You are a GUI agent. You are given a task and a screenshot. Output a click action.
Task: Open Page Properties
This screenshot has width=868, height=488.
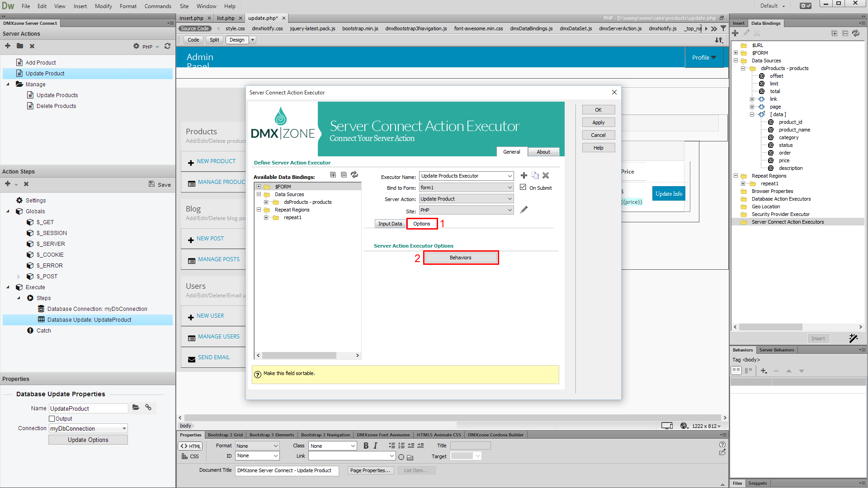370,470
